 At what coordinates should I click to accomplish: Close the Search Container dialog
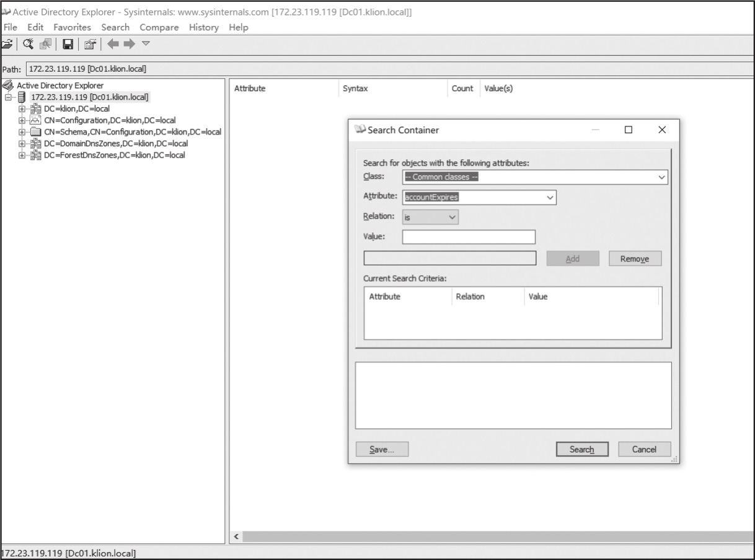(662, 130)
